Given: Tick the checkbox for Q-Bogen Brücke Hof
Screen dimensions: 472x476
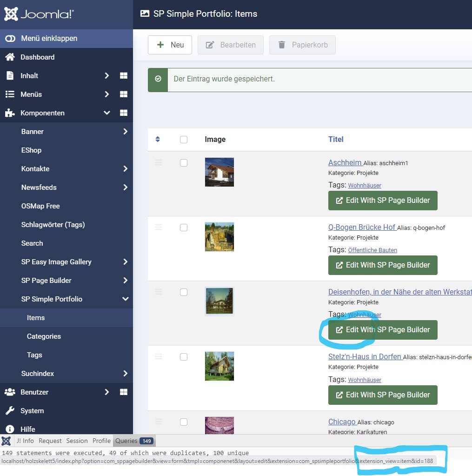Looking at the screenshot, I should click(184, 228).
